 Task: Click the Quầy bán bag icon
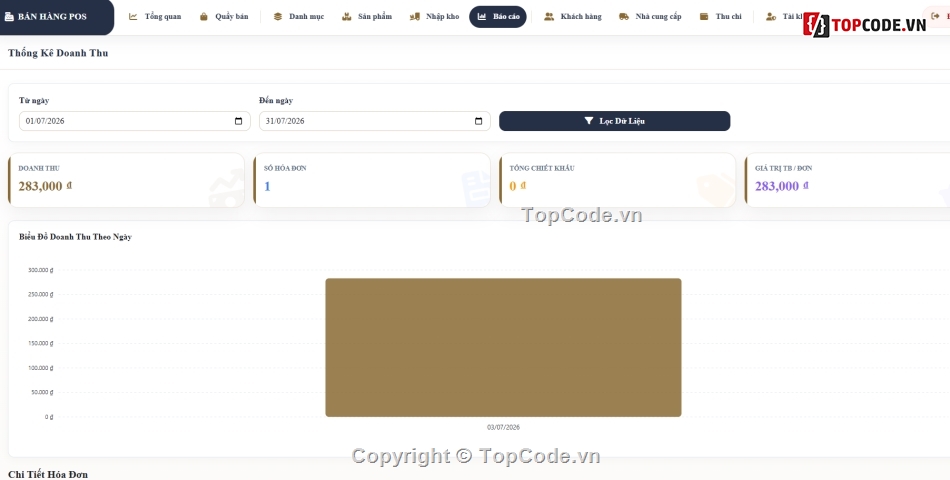(x=204, y=16)
